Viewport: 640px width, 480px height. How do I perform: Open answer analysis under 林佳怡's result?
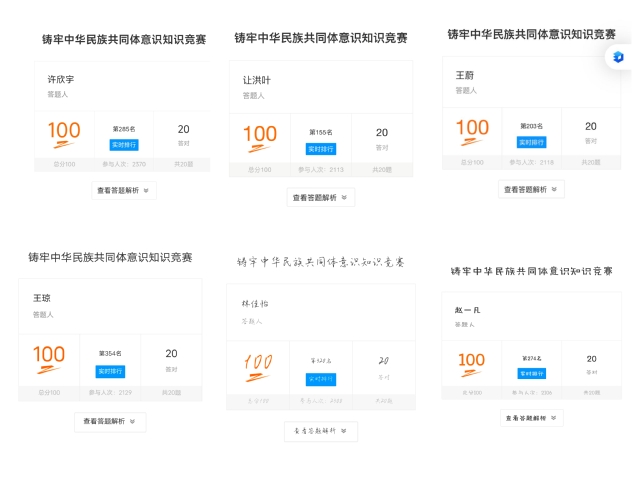(320, 431)
